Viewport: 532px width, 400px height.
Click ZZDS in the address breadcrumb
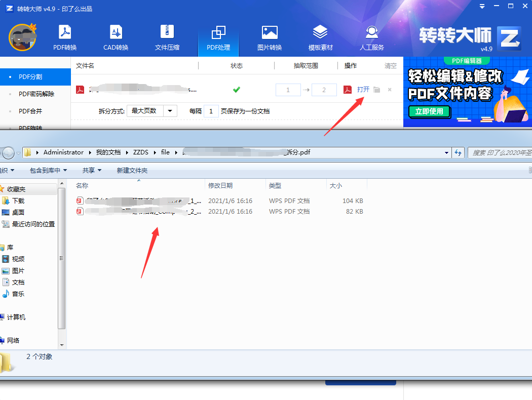(x=141, y=152)
